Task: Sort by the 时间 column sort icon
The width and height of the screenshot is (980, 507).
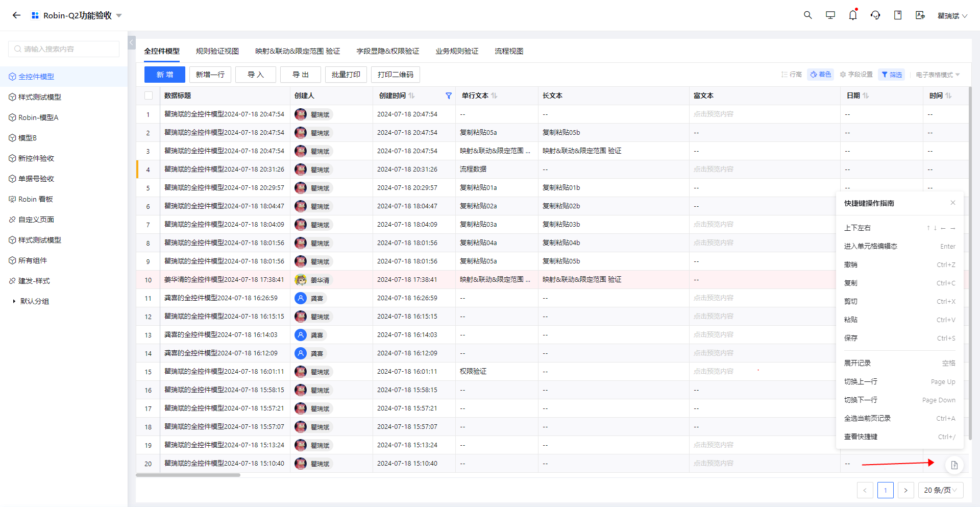Action: point(948,95)
